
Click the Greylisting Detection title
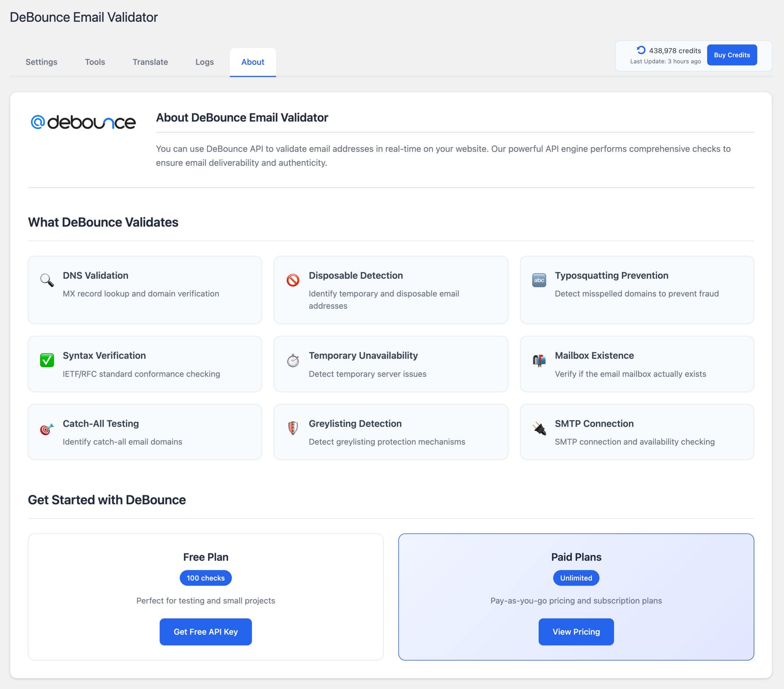pyautogui.click(x=355, y=423)
